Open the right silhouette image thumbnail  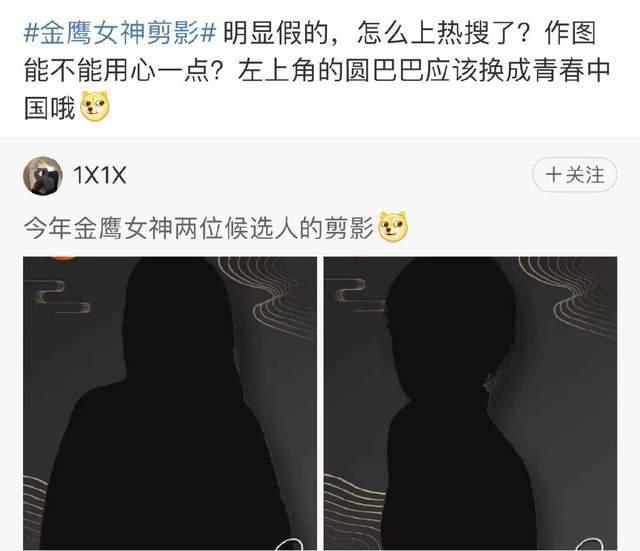tap(471, 403)
